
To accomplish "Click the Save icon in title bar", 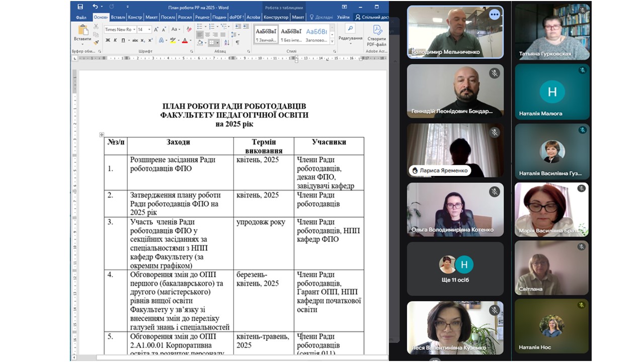I will pyautogui.click(x=80, y=7).
